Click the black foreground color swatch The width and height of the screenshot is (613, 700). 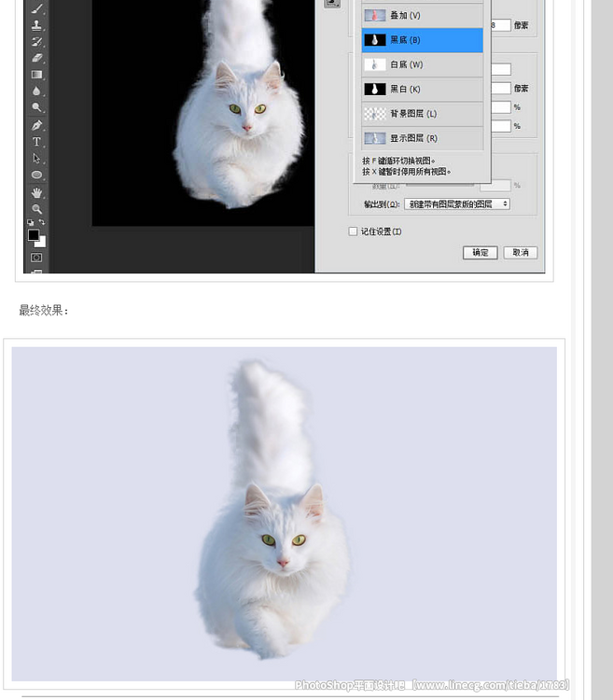point(34,235)
